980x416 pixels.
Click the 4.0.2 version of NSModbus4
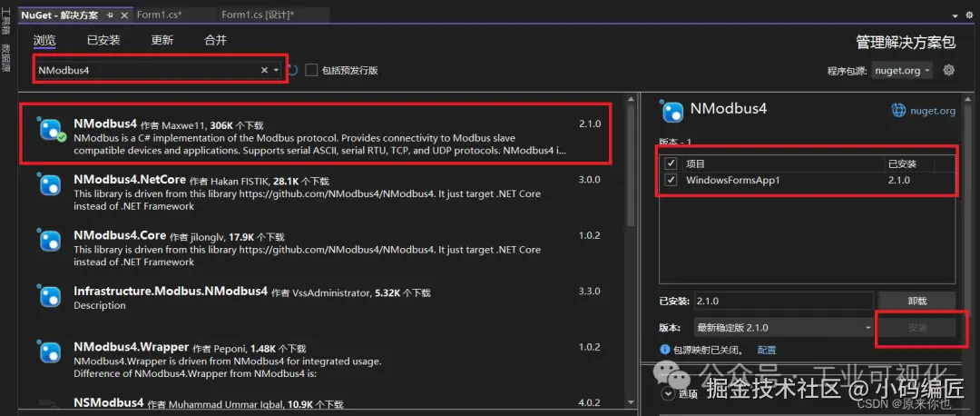[x=590, y=402]
